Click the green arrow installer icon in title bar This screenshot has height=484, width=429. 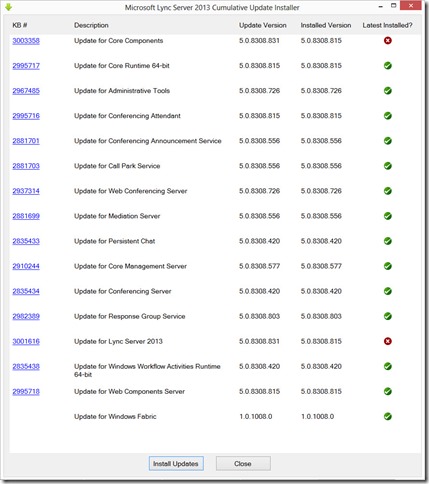(9, 7)
